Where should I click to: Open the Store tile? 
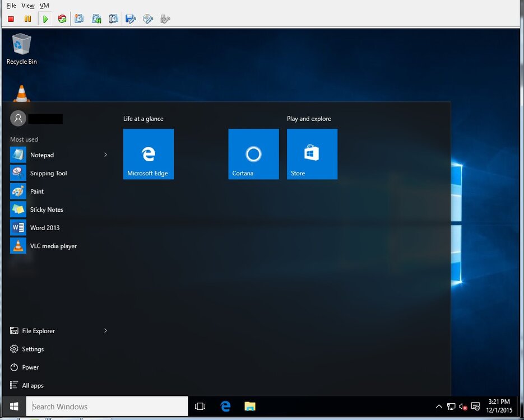pos(312,154)
